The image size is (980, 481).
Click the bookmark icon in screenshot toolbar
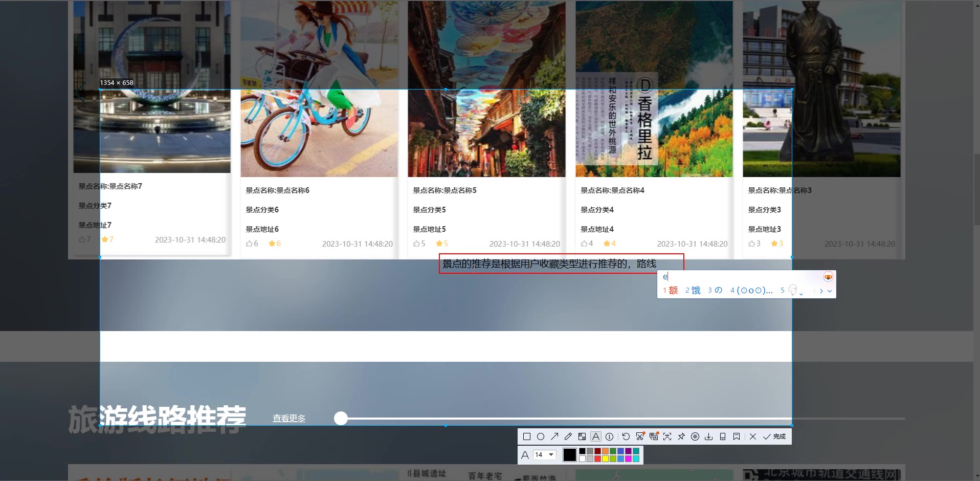[737, 436]
